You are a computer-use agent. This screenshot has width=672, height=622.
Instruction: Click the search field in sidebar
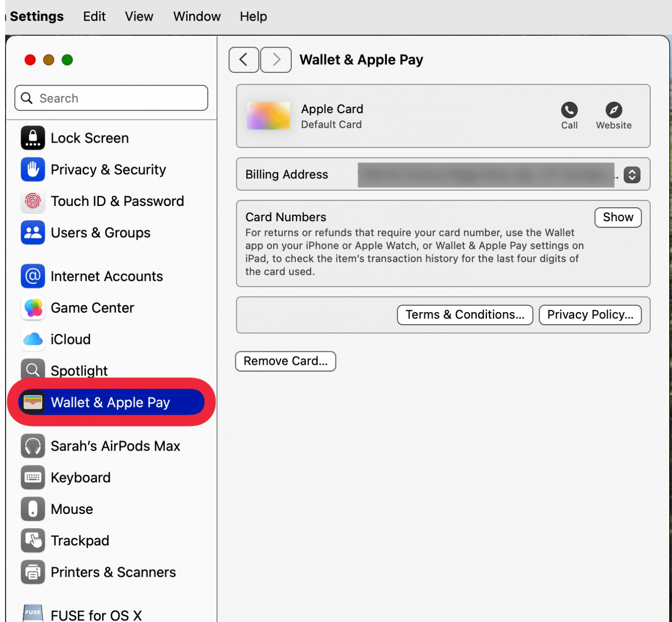click(111, 98)
